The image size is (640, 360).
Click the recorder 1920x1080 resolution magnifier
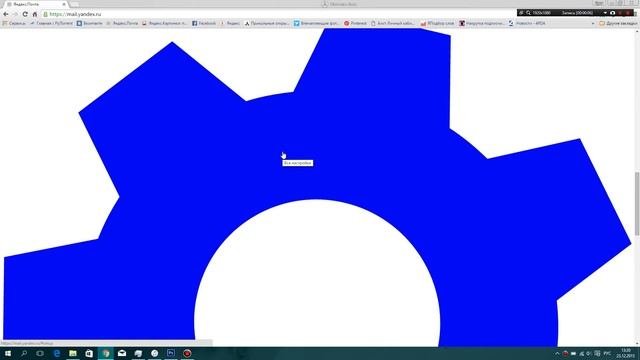click(529, 13)
